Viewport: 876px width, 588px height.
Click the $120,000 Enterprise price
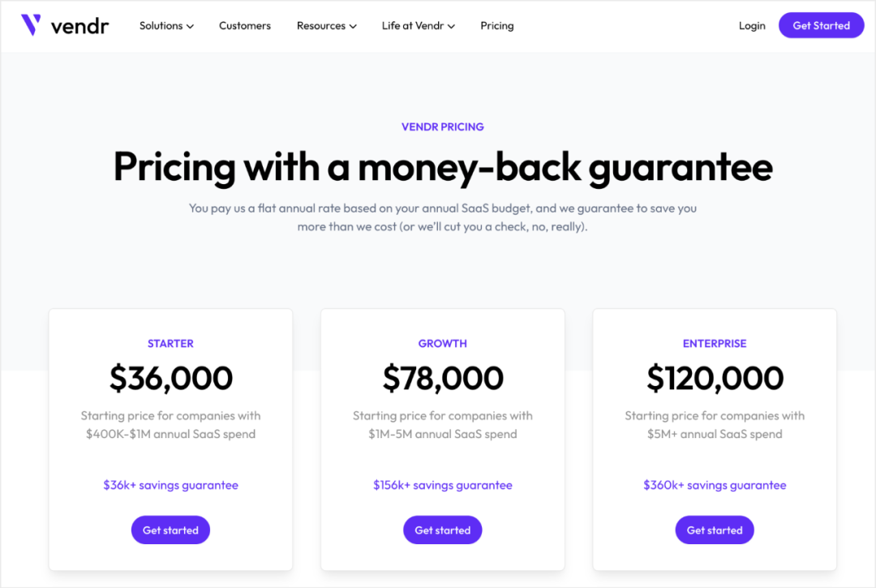pyautogui.click(x=715, y=378)
